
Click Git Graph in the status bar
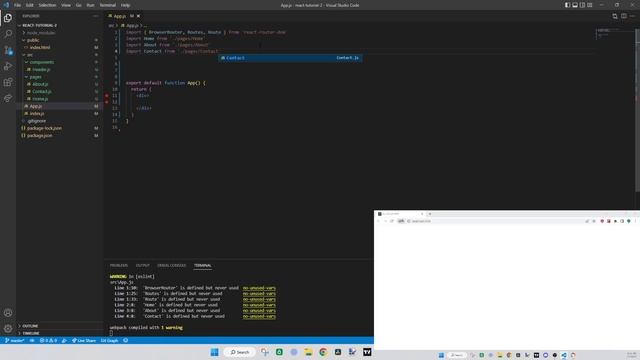[x=109, y=340]
